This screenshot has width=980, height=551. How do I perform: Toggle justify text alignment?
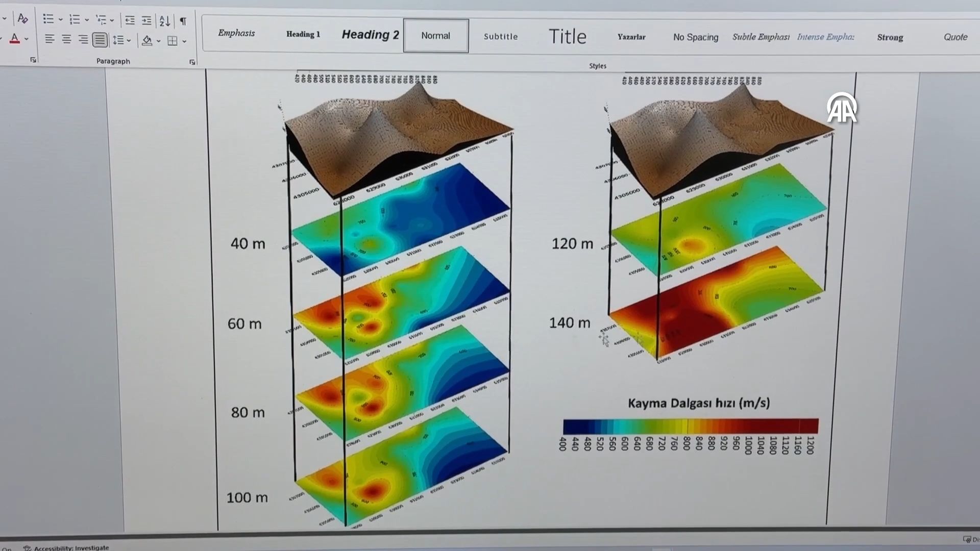pyautogui.click(x=100, y=40)
